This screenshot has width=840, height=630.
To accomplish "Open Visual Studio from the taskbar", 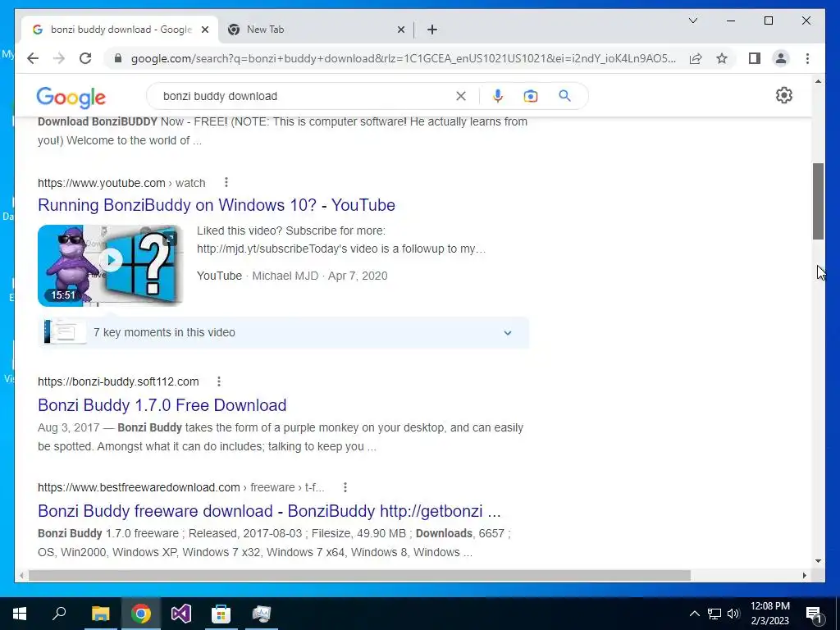I will [x=181, y=614].
